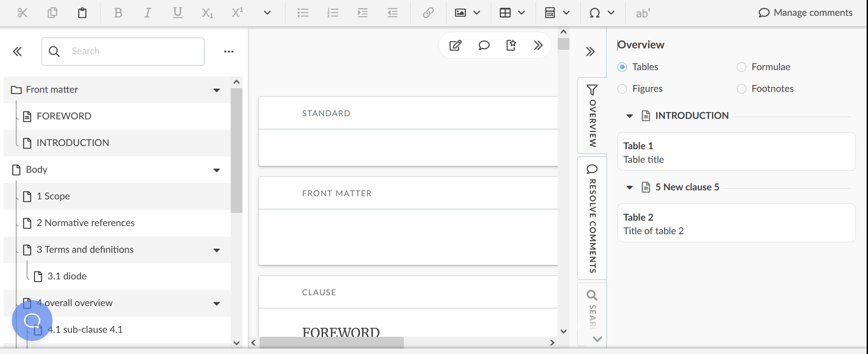The height and width of the screenshot is (354, 868).
Task: Click the Cut scissors icon
Action: [22, 13]
